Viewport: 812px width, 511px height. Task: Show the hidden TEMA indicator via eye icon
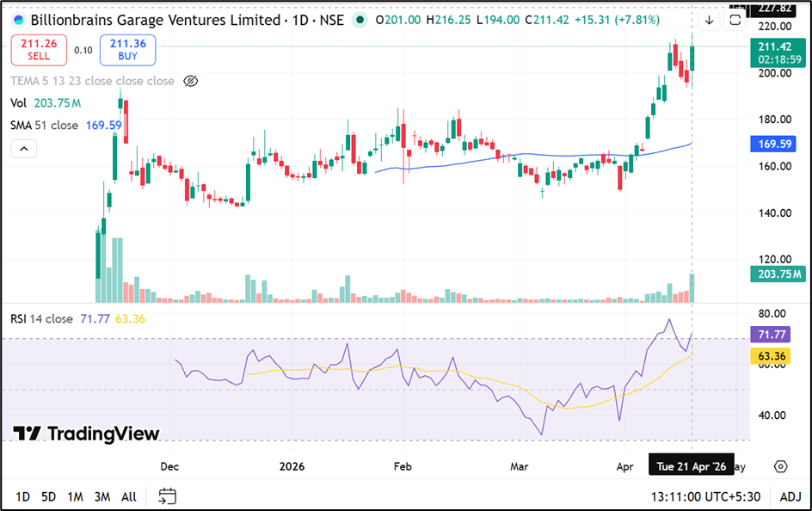pyautogui.click(x=192, y=81)
